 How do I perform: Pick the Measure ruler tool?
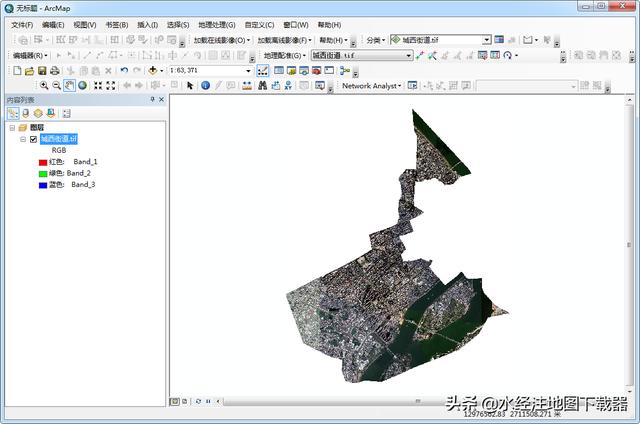click(247, 85)
